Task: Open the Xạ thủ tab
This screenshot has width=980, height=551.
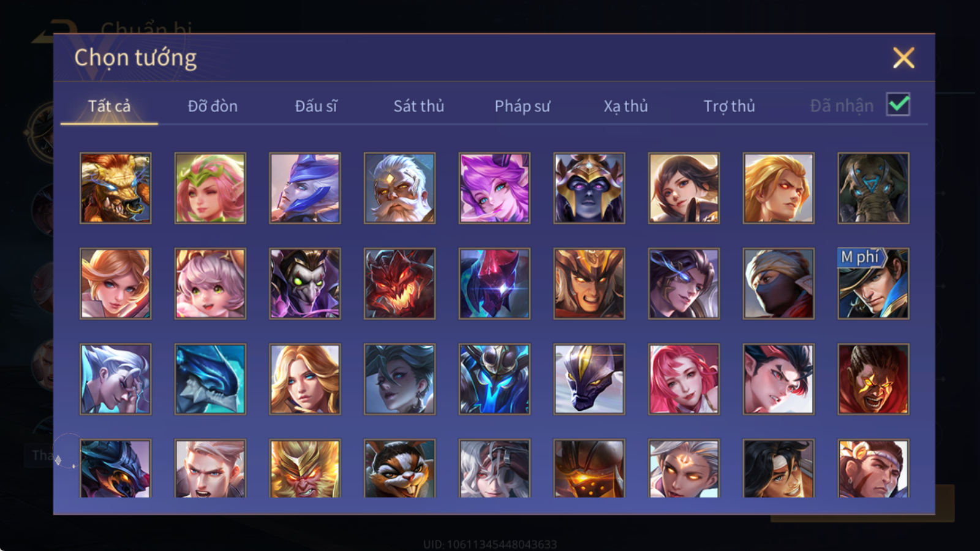Action: 626,106
